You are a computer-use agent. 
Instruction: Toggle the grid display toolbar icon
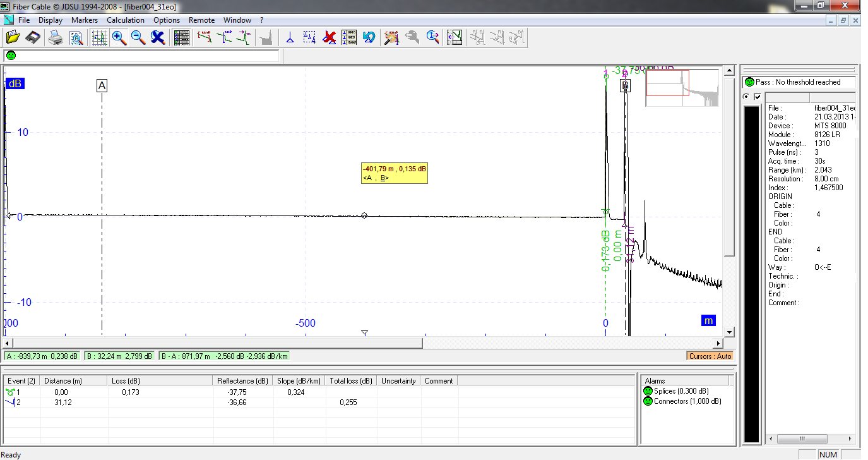pyautogui.click(x=99, y=38)
